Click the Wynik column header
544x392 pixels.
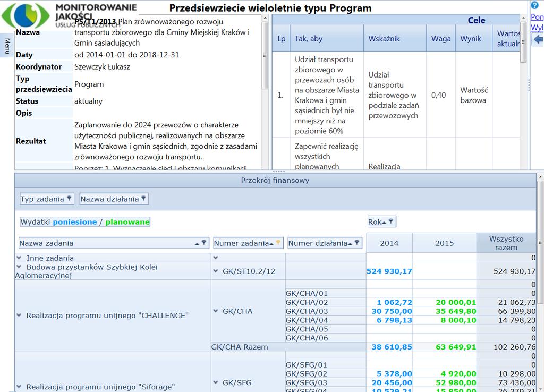click(x=473, y=38)
